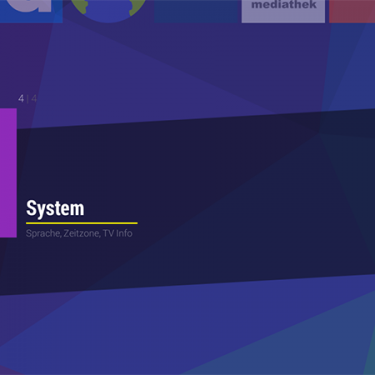
Task: Click the Sprache, Zeitzone, TV Info subtitle
Action: (x=79, y=233)
